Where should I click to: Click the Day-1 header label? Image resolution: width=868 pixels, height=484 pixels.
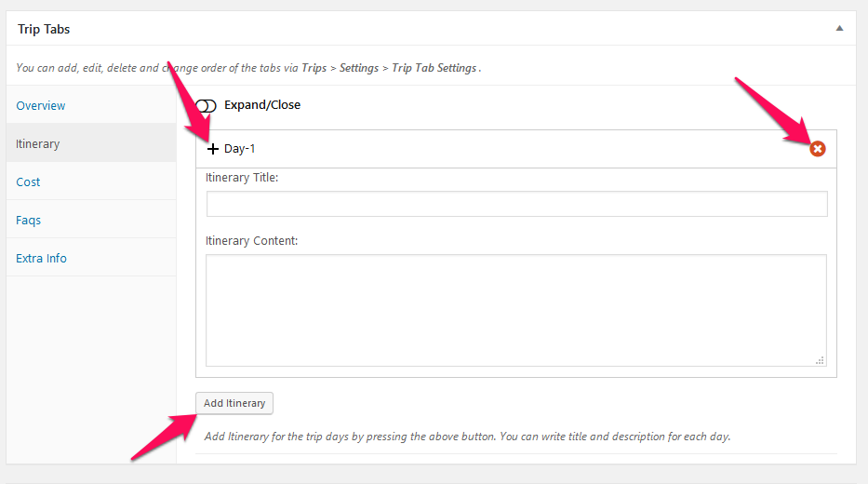coord(240,148)
